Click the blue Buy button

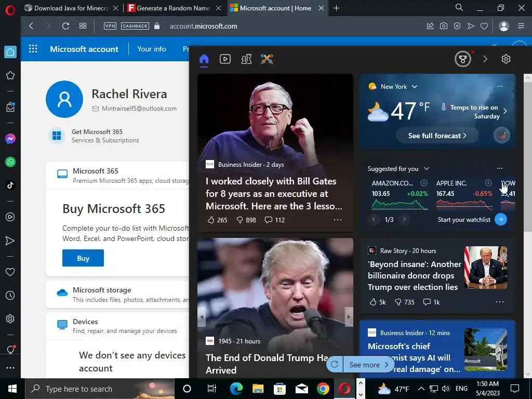83,258
